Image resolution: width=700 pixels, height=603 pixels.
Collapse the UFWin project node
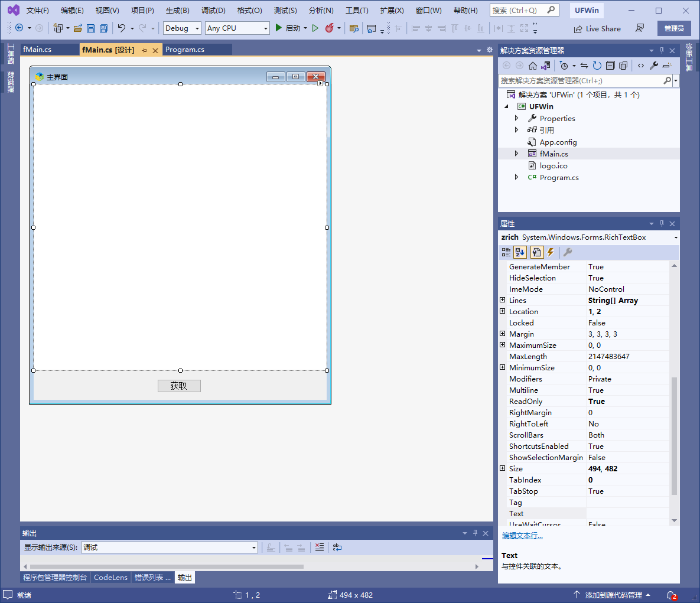[506, 106]
